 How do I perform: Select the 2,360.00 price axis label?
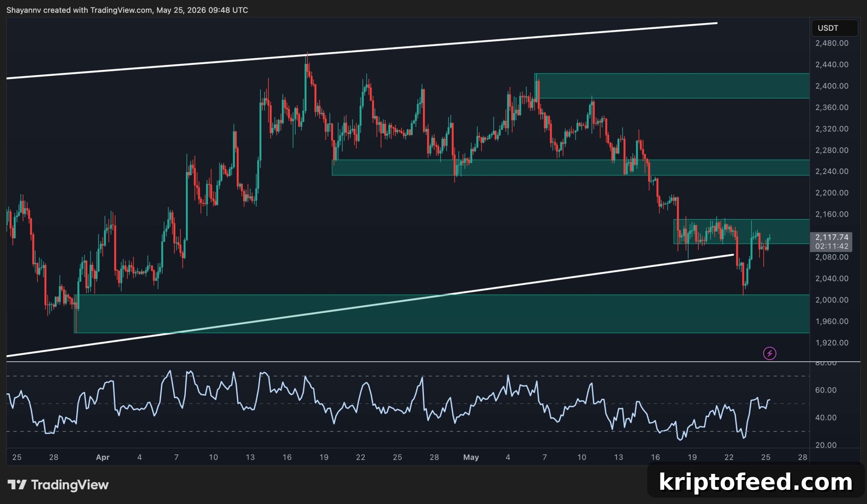click(832, 108)
